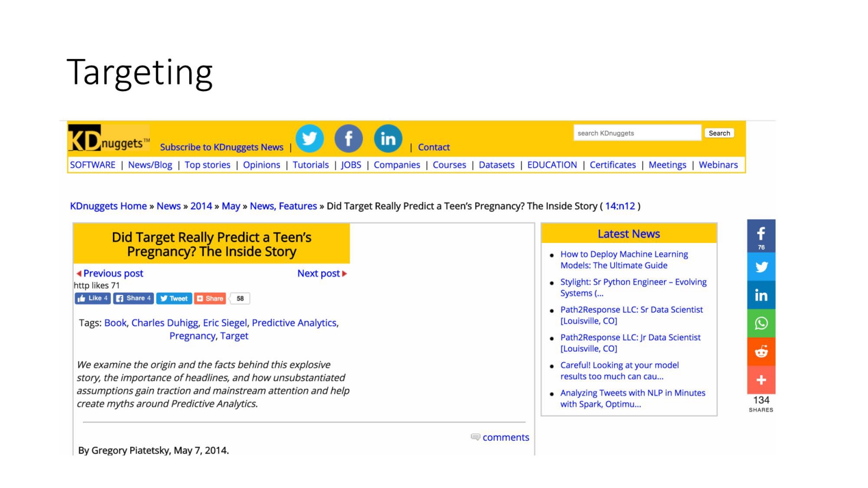
Task: Open Careful! Looking at your model article
Action: click(x=620, y=370)
